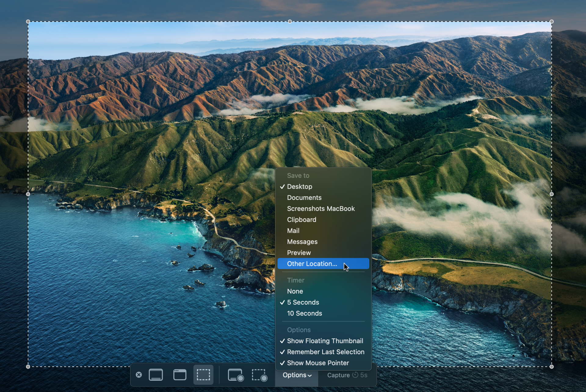Click Desktop save location
Screen dimensions: 586x392
pos(300,186)
